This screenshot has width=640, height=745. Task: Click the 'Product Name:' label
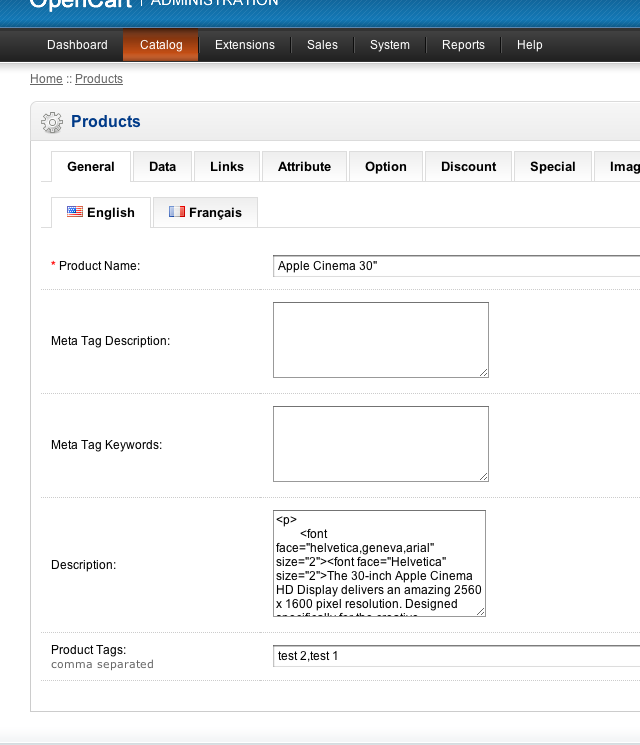pos(99,266)
